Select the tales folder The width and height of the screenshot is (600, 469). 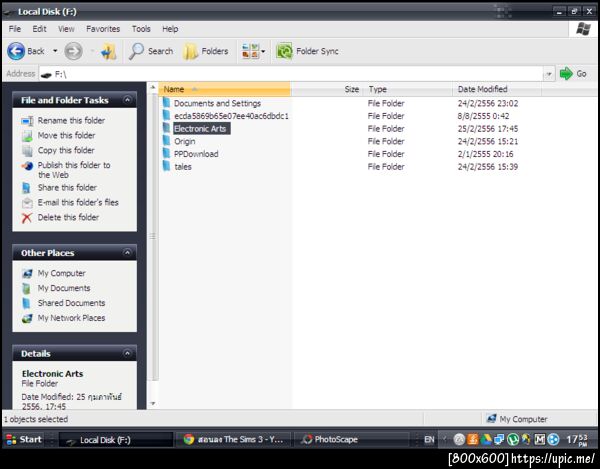(183, 166)
